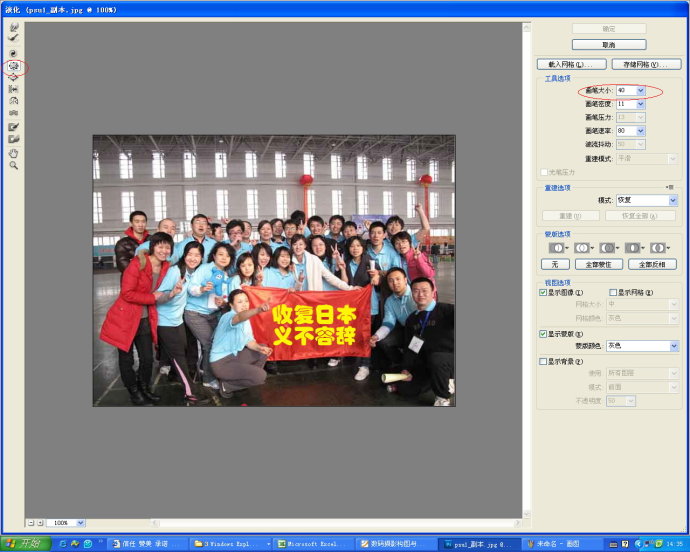This screenshot has height=552, width=690.
Task: Select the Twirl Clockwise tool
Action: point(14,53)
